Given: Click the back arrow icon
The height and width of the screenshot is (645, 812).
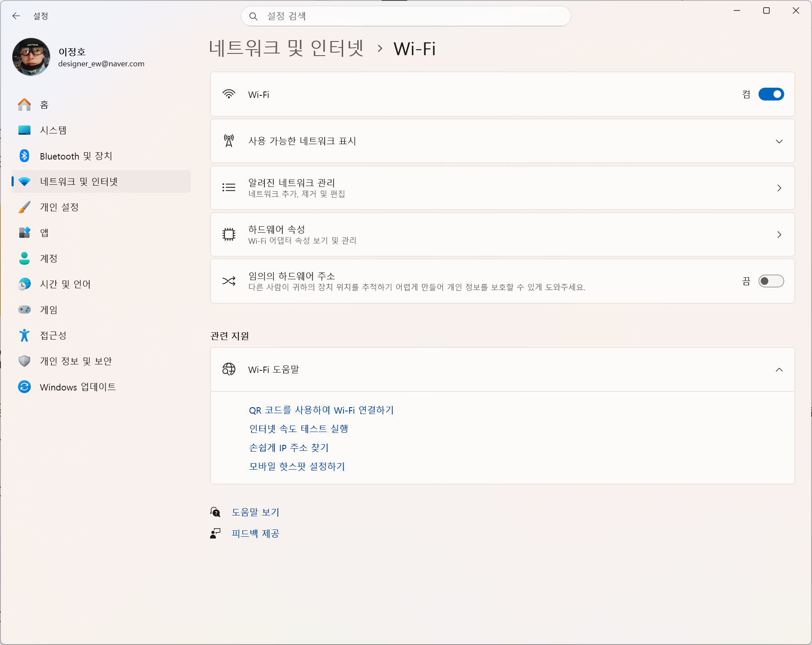Looking at the screenshot, I should click(x=16, y=16).
